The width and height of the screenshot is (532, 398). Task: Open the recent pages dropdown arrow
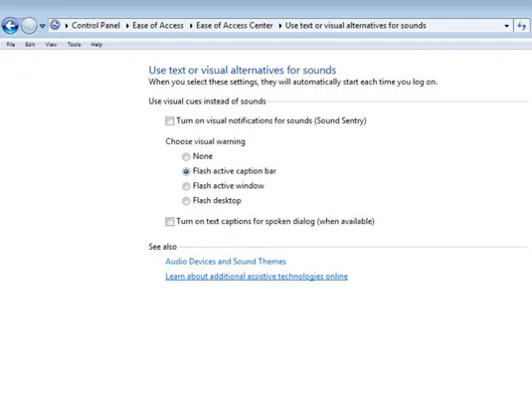pyautogui.click(x=43, y=26)
